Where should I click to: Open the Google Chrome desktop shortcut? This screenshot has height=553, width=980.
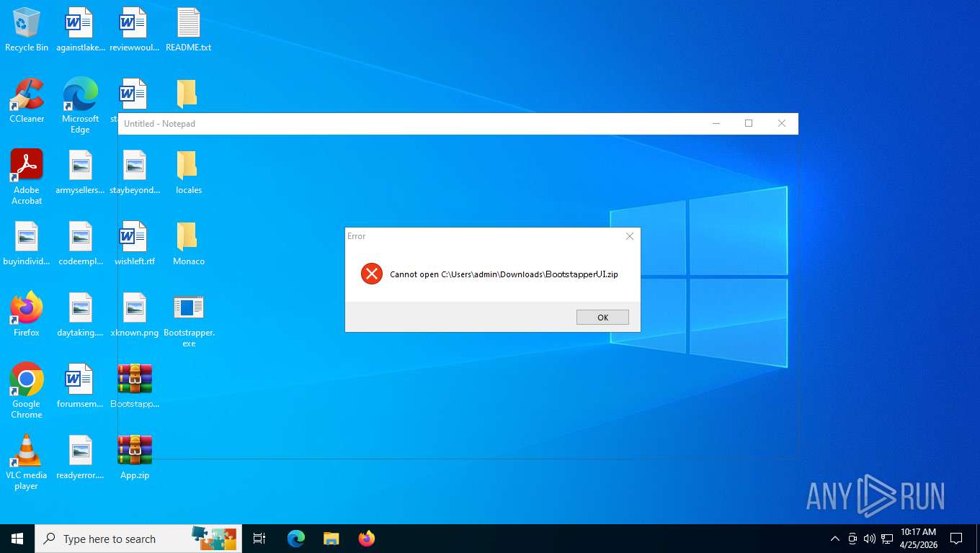[27, 391]
